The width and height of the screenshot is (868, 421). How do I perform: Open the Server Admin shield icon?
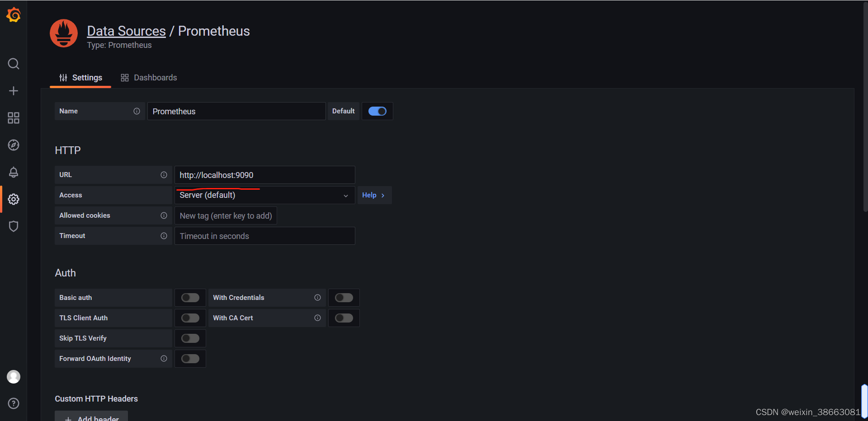click(14, 226)
